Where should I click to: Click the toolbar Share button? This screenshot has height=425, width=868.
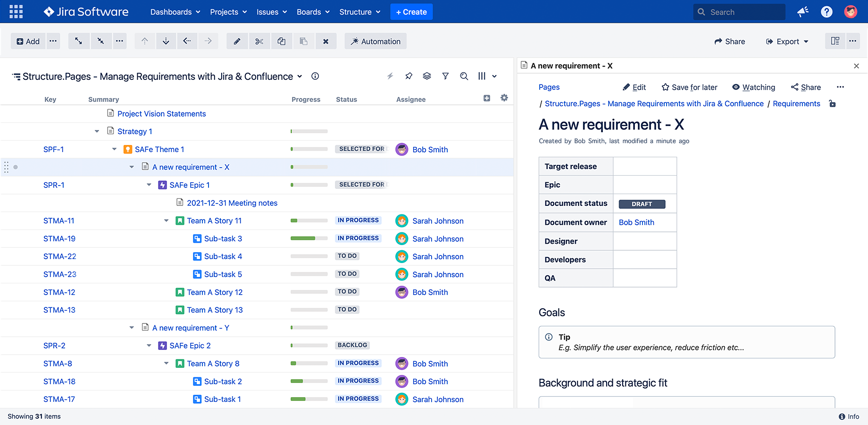click(730, 42)
